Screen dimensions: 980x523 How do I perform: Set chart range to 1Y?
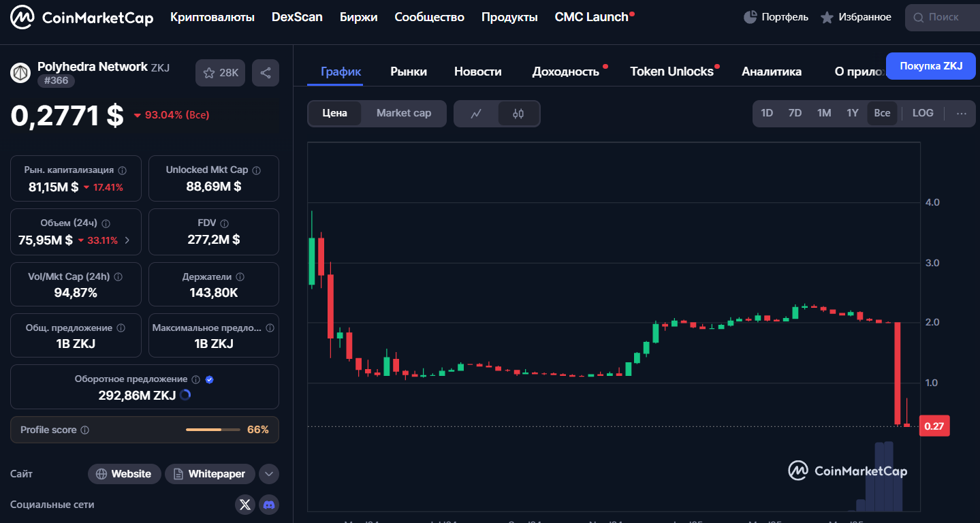pyautogui.click(x=853, y=113)
